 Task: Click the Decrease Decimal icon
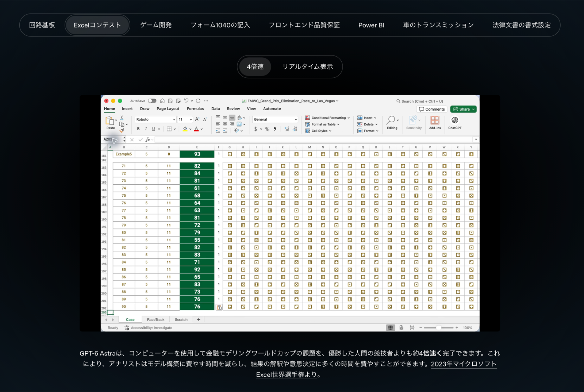coord(295,129)
